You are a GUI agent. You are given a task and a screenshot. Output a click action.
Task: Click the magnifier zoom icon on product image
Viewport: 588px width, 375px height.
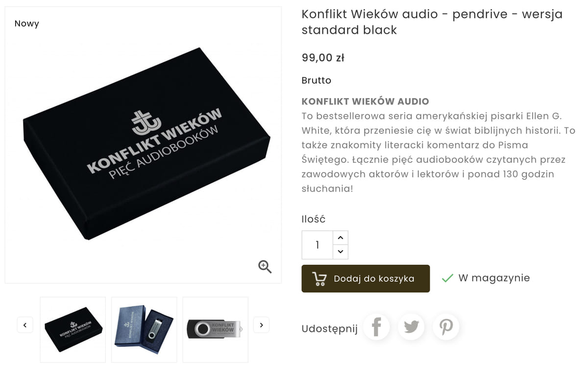tap(265, 266)
